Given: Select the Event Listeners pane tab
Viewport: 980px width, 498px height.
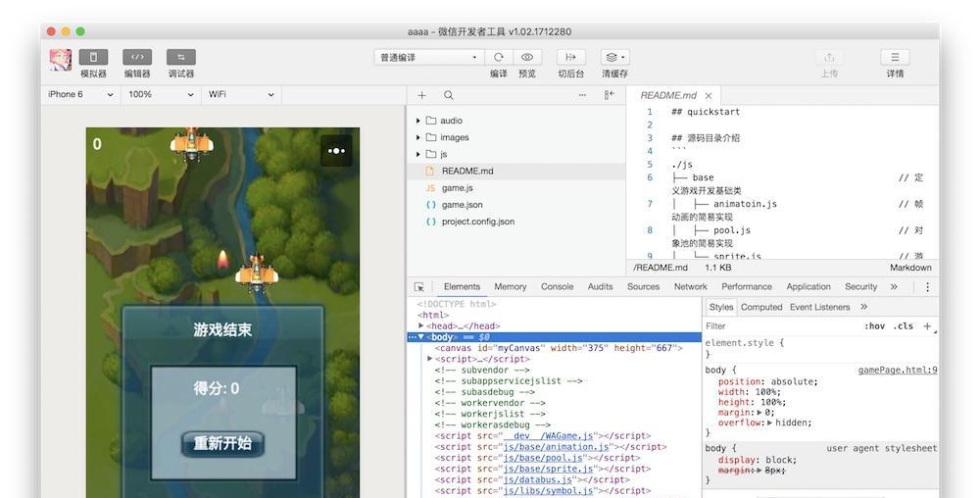Looking at the screenshot, I should click(819, 308).
